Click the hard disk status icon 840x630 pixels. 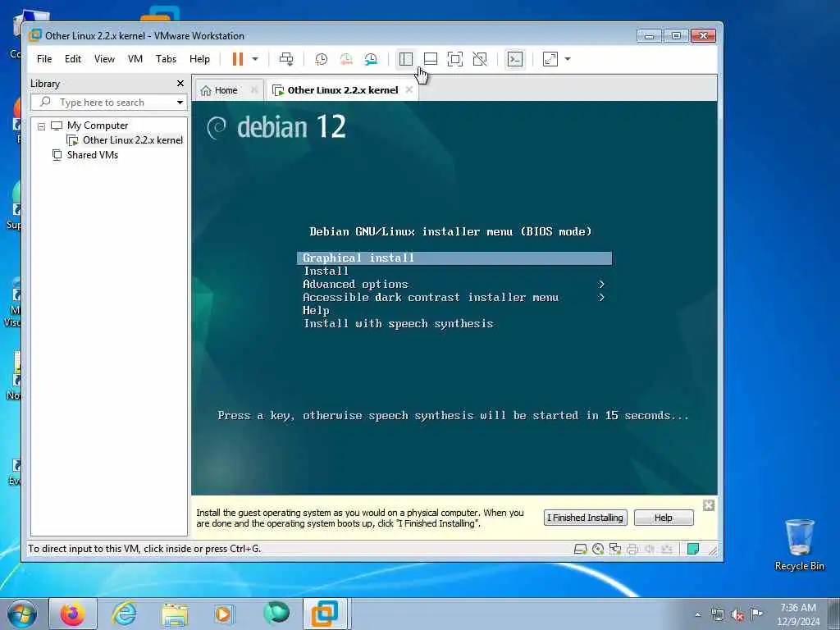point(580,549)
